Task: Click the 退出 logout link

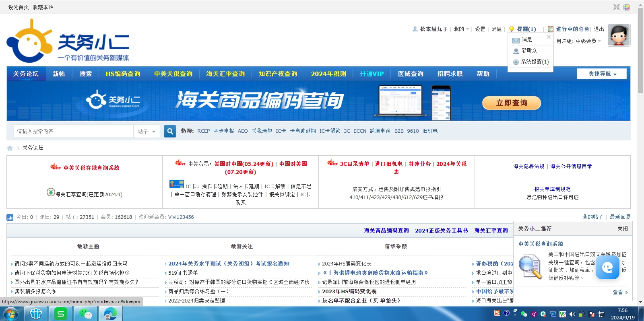Action: click(599, 29)
